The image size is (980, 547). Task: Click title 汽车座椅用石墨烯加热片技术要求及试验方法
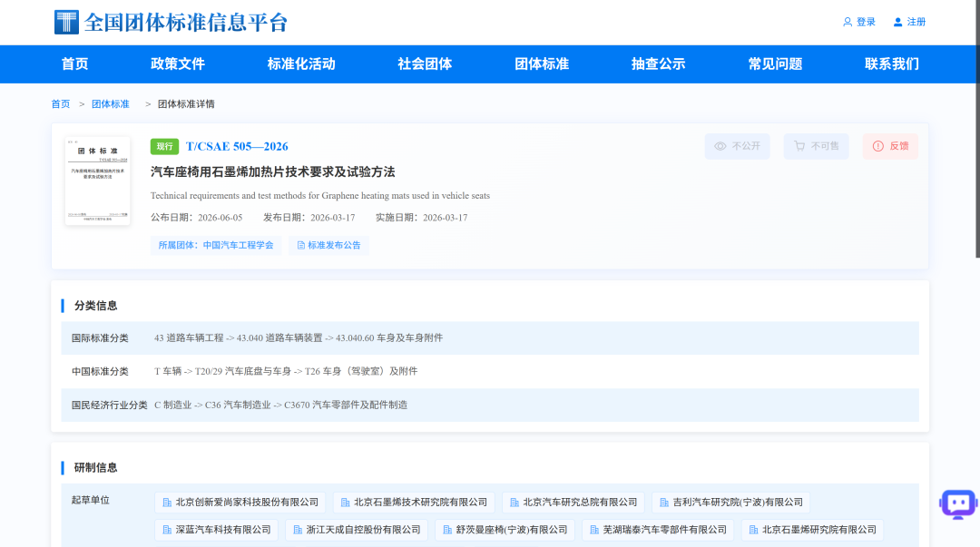click(272, 172)
